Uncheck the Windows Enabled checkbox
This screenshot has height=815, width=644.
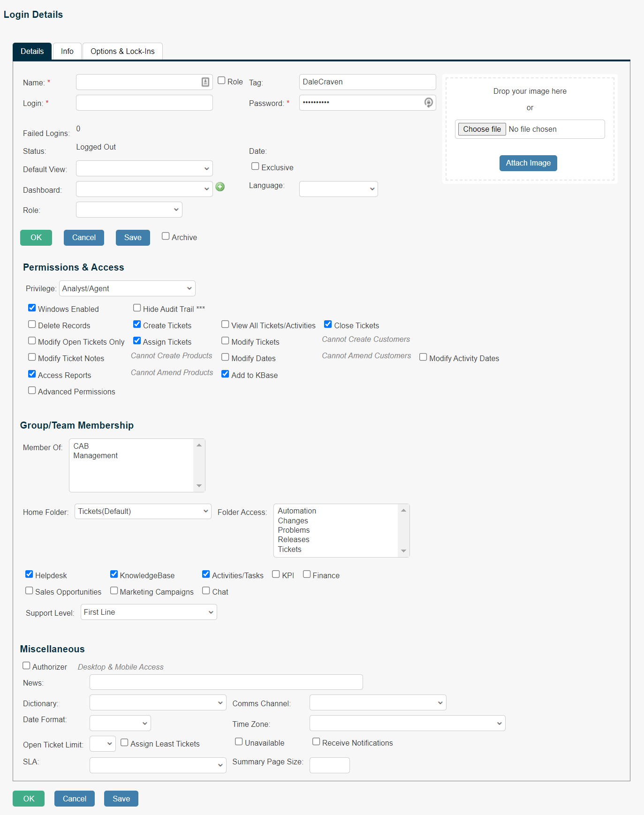[x=32, y=308]
